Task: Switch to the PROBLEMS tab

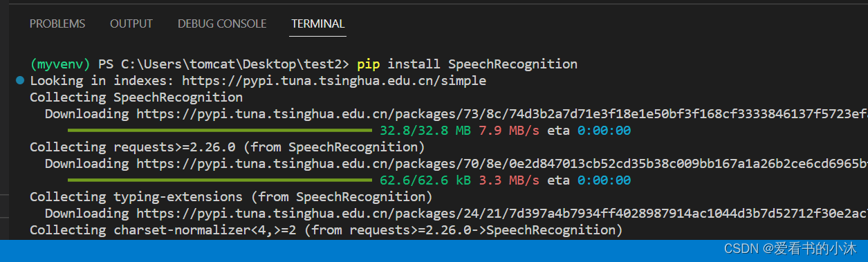Action: 57,24
